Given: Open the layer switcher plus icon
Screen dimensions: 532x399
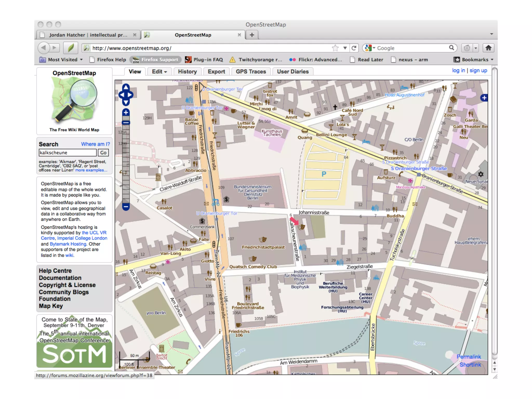Looking at the screenshot, I should click(484, 98).
